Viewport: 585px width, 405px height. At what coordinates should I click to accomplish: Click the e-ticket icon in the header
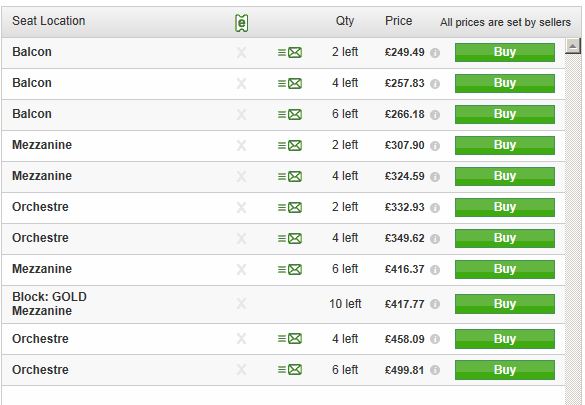pyautogui.click(x=241, y=23)
